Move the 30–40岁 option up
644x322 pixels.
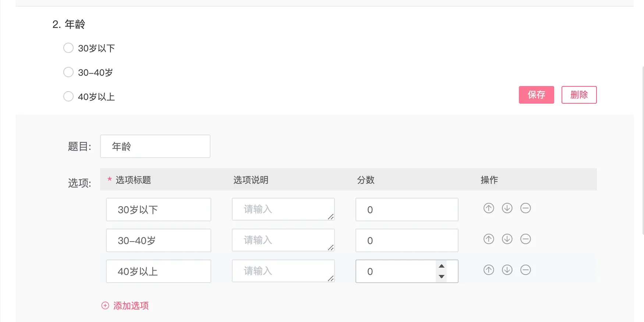tap(488, 239)
